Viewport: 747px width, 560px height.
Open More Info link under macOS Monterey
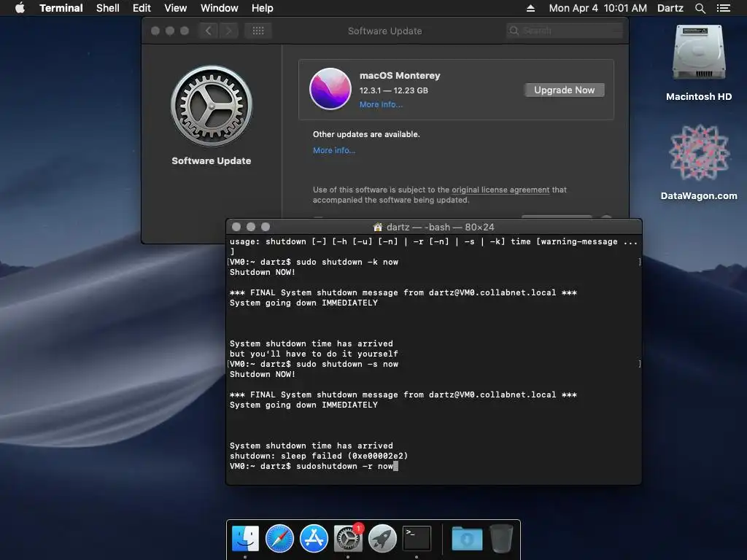click(x=381, y=104)
